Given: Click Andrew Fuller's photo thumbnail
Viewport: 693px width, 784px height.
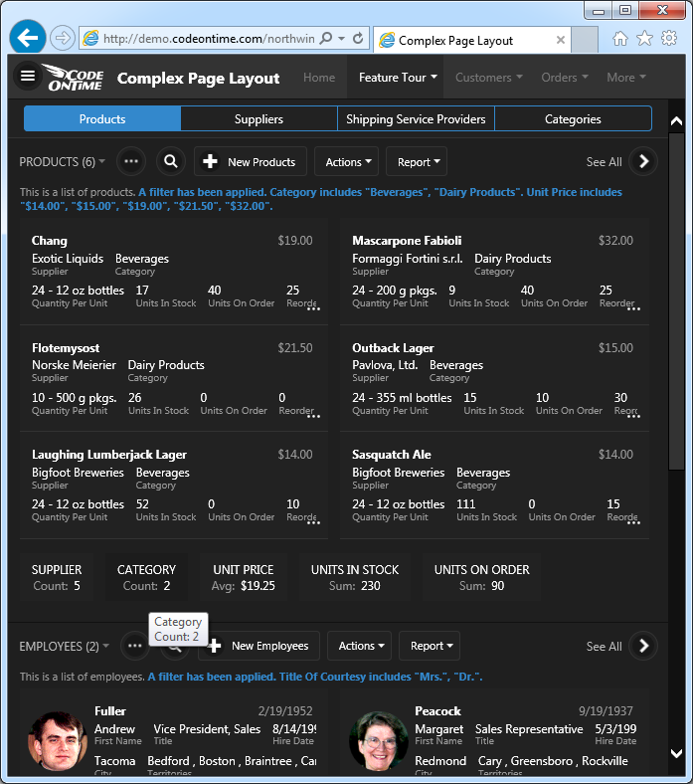Looking at the screenshot, I should (58, 741).
